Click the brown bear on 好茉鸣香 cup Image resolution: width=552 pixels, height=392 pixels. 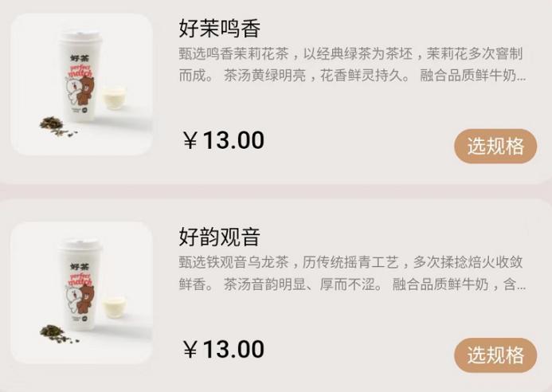tap(84, 92)
